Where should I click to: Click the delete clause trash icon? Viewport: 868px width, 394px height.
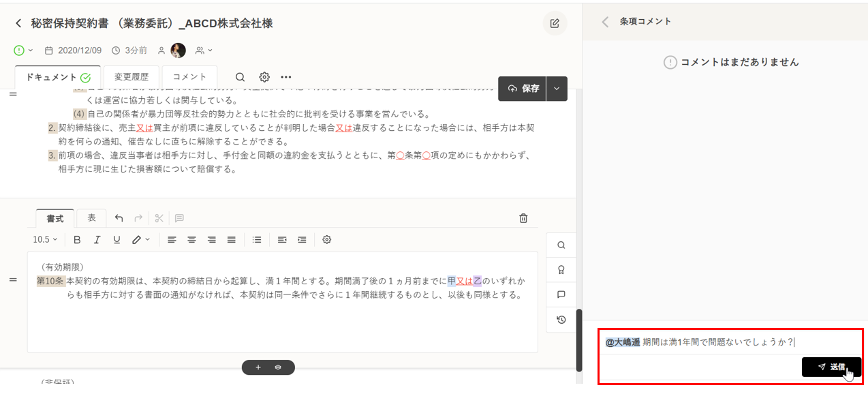(x=523, y=218)
